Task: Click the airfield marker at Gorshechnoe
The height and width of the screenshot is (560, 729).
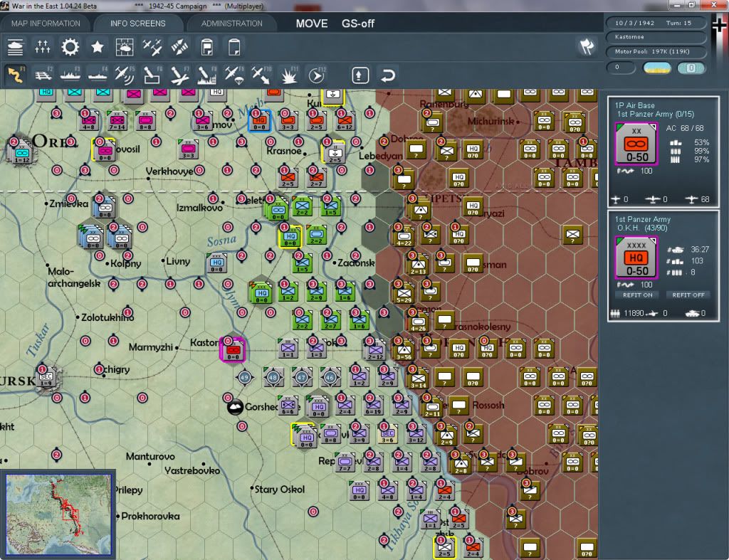Action: (x=235, y=407)
